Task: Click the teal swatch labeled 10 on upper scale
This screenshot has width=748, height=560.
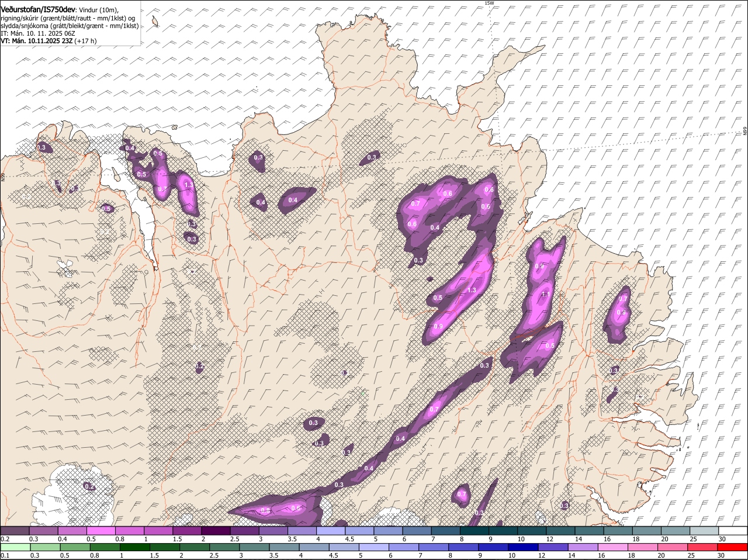Action: point(532,530)
